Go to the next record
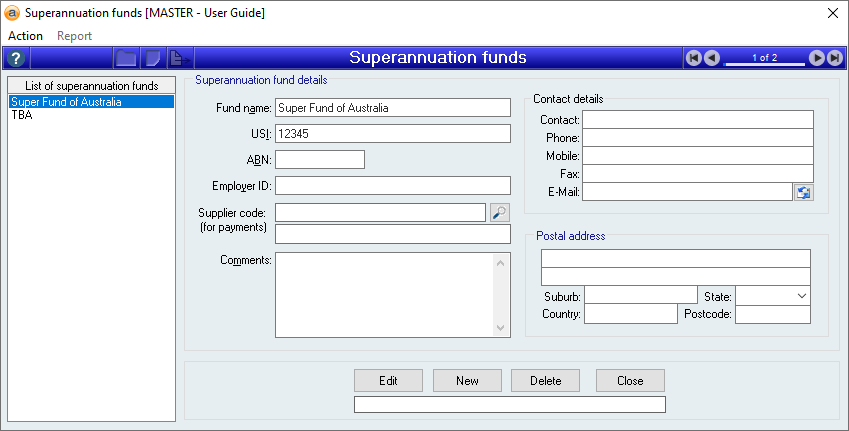This screenshot has width=849, height=431. point(817,58)
